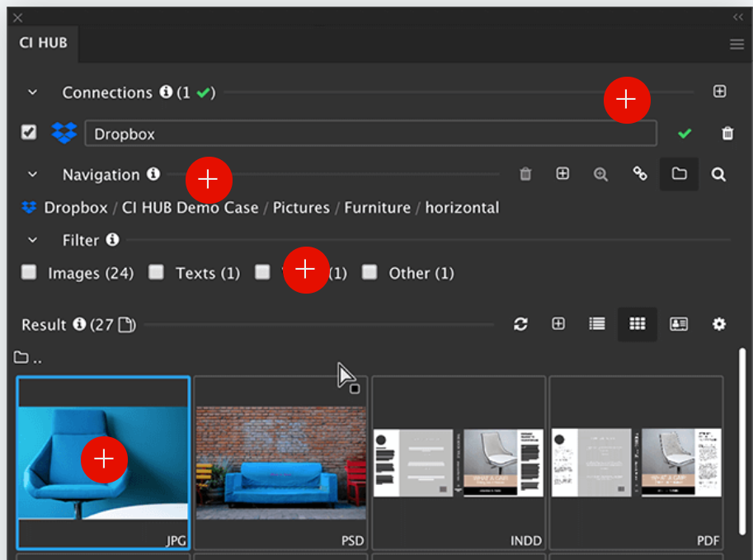This screenshot has height=560, width=753.
Task: Delete the Dropbox connection
Action: tap(727, 133)
